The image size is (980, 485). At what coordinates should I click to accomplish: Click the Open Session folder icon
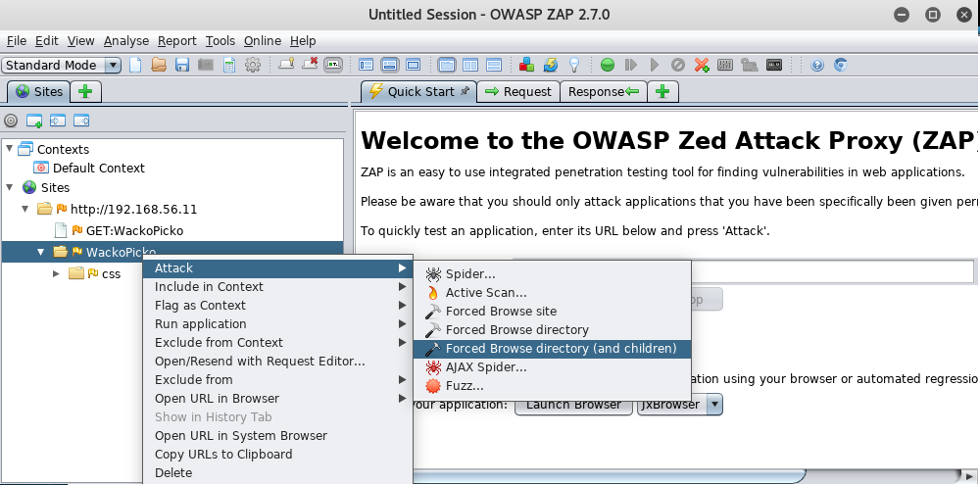tap(159, 65)
